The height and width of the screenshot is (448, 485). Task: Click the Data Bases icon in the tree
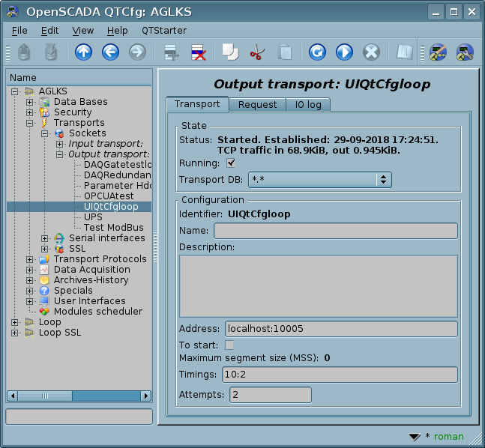44,102
